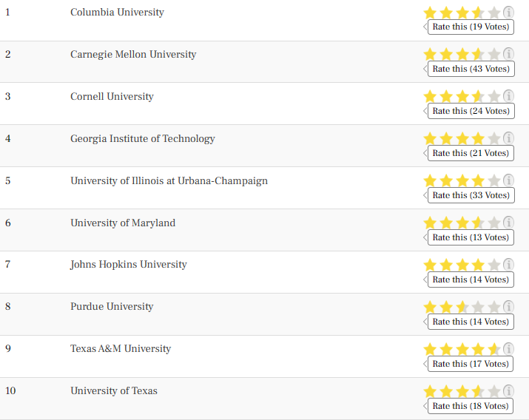Screen dimensions: 529x420
Task: Open info icon for Georgia Institute of Technology
Action: pyautogui.click(x=508, y=138)
